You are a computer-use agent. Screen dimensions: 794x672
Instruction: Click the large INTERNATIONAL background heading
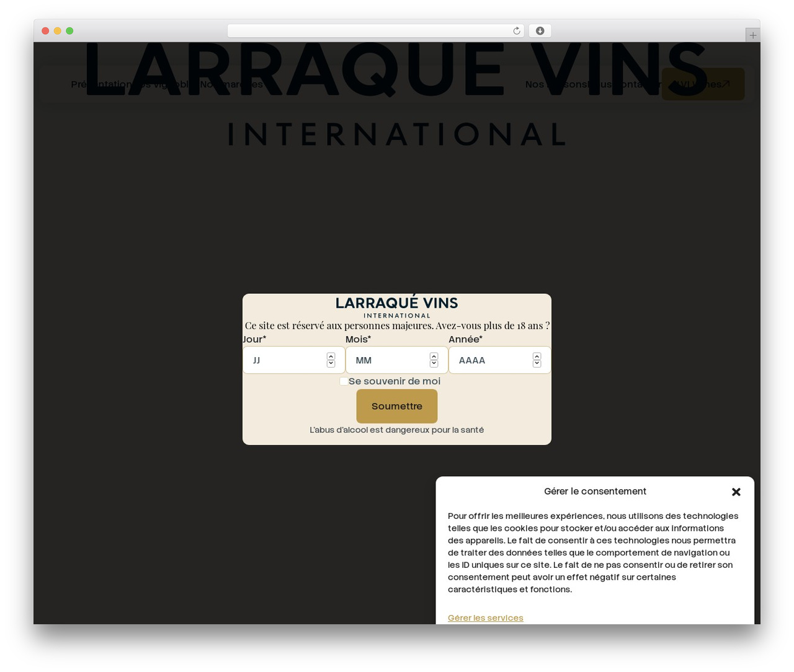click(397, 134)
